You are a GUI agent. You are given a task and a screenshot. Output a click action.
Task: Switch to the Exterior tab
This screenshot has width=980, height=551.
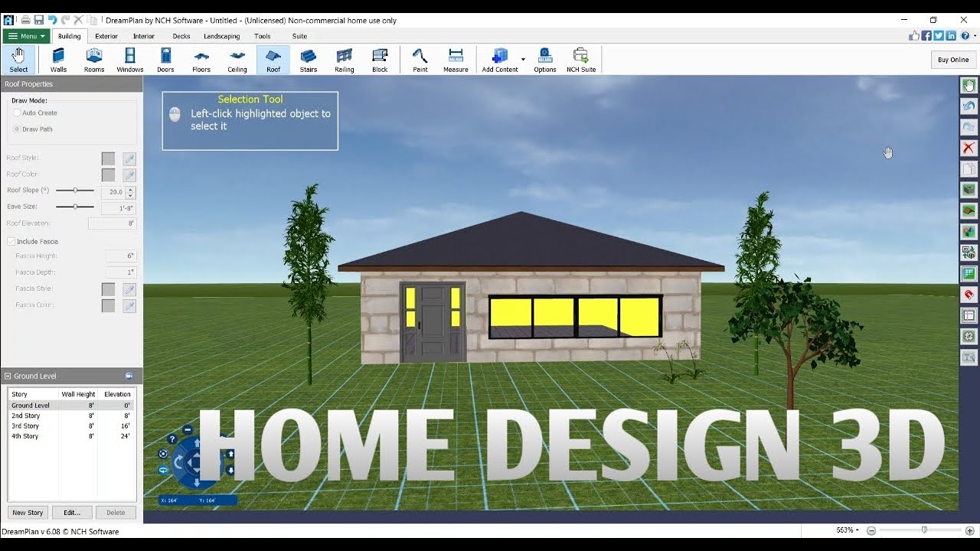pyautogui.click(x=106, y=36)
